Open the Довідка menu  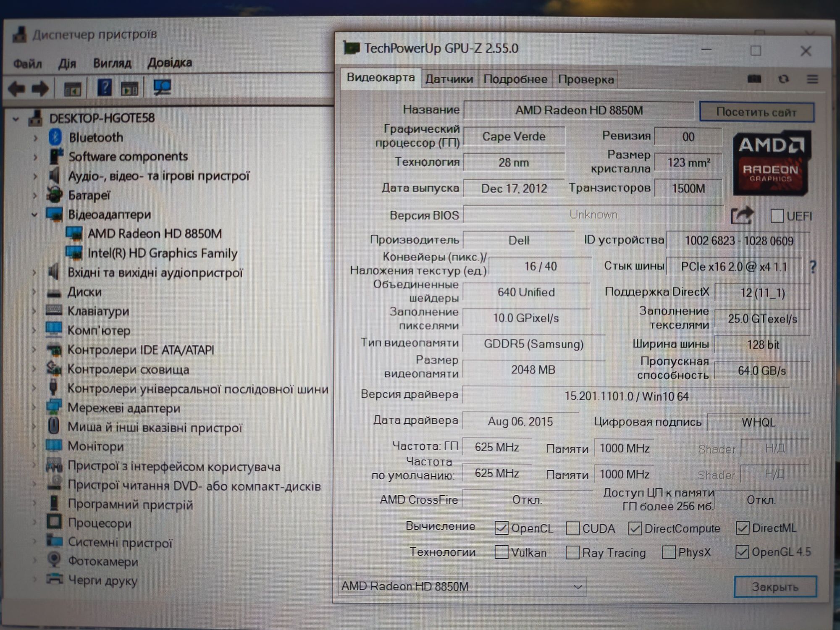click(170, 63)
